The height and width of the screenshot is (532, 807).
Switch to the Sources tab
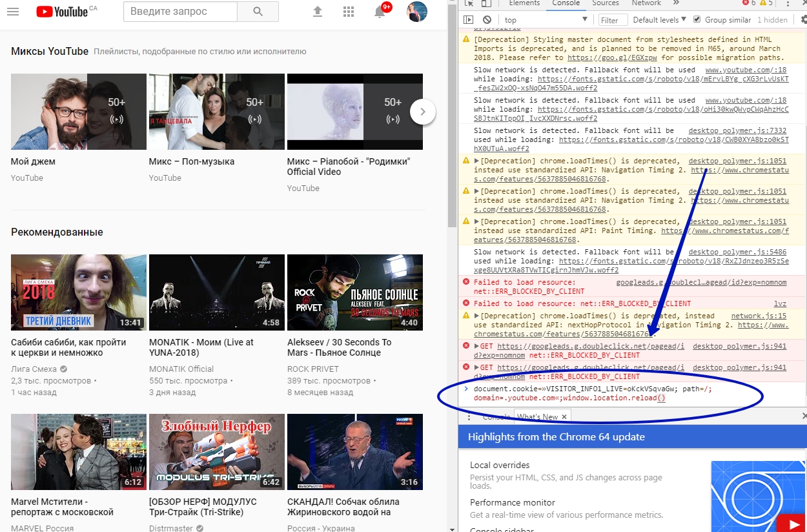point(605,3)
